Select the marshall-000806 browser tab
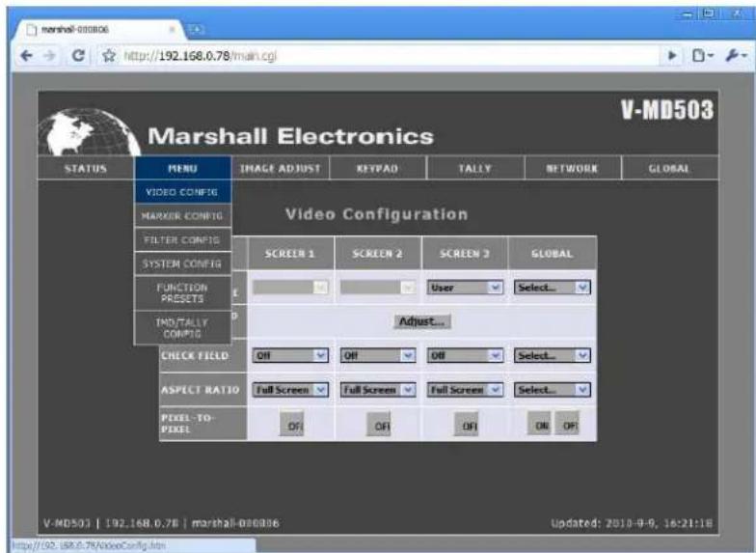Screen dimensions: 756x553 coord(98,29)
